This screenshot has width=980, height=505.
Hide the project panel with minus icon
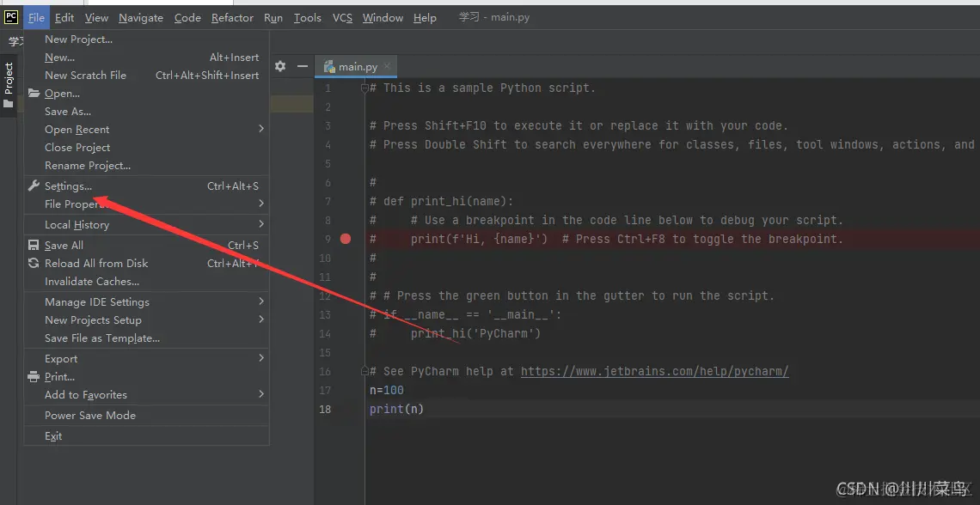[x=303, y=66]
